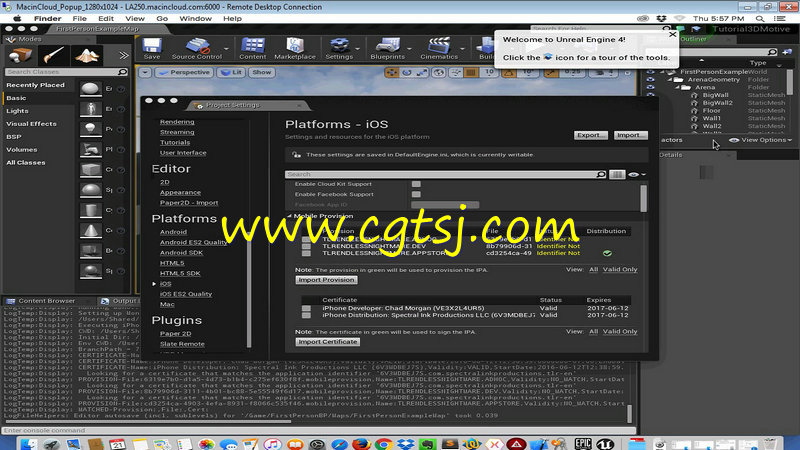The height and width of the screenshot is (450, 800).
Task: Toggle visibility eye for FirstPersonExampleMap row
Action: 650,72
